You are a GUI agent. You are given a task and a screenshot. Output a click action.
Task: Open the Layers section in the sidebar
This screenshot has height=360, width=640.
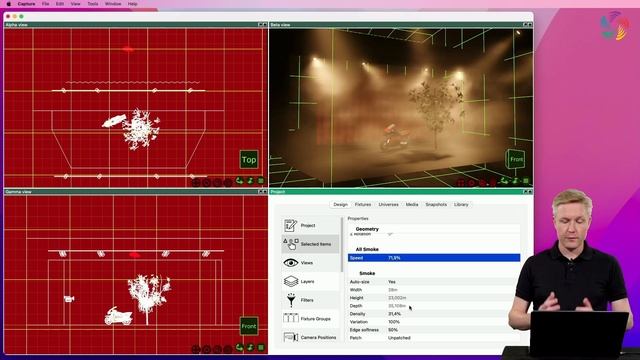(310, 282)
